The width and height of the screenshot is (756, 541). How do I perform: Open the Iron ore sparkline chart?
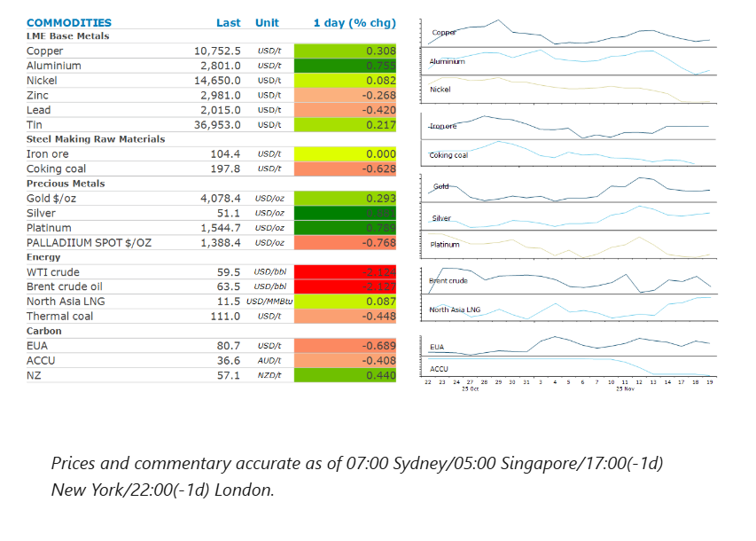(569, 127)
